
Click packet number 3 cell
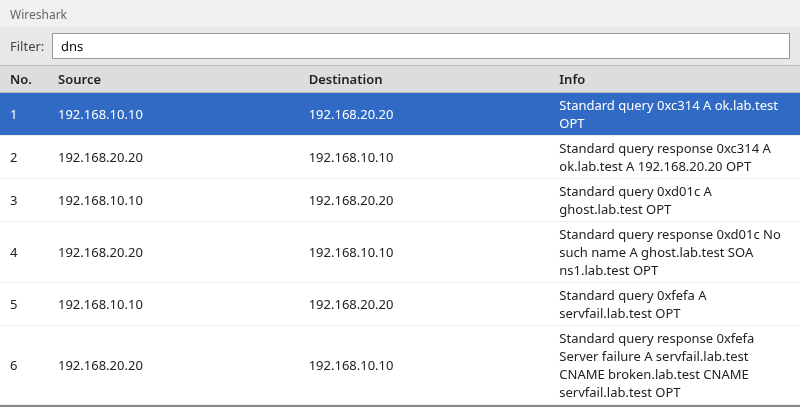(14, 200)
